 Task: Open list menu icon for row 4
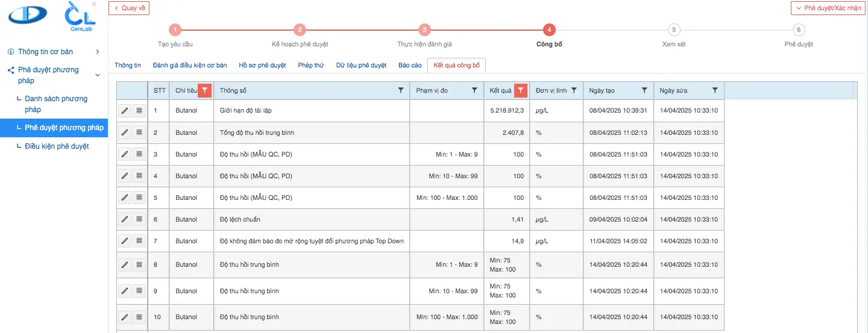tap(139, 176)
